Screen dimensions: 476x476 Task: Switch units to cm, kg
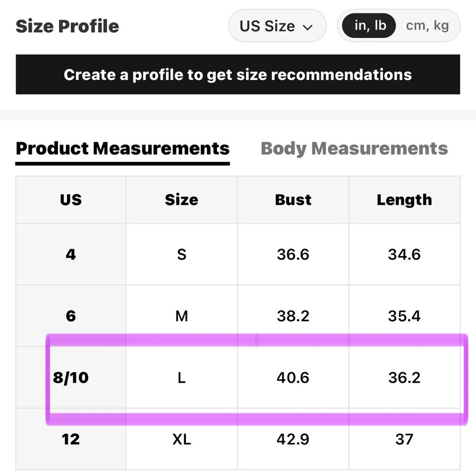[x=427, y=26]
